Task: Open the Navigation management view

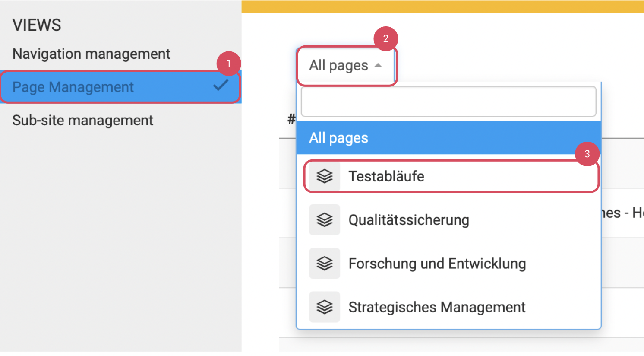Action: (91, 54)
